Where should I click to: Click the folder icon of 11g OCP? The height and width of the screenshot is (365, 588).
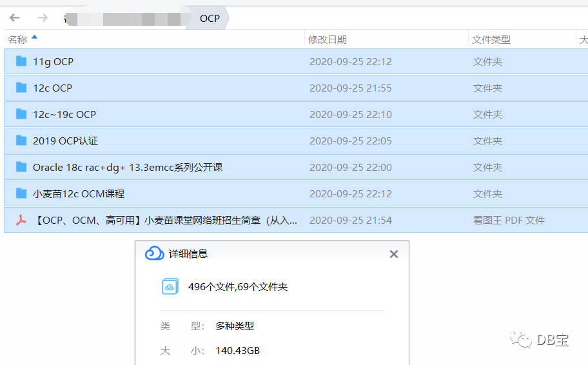point(21,61)
